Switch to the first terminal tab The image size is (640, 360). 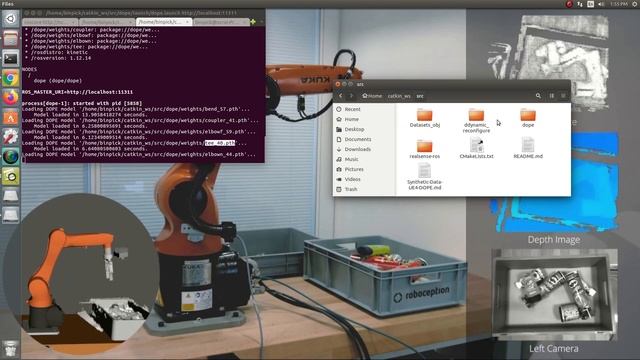pyautogui.click(x=50, y=22)
